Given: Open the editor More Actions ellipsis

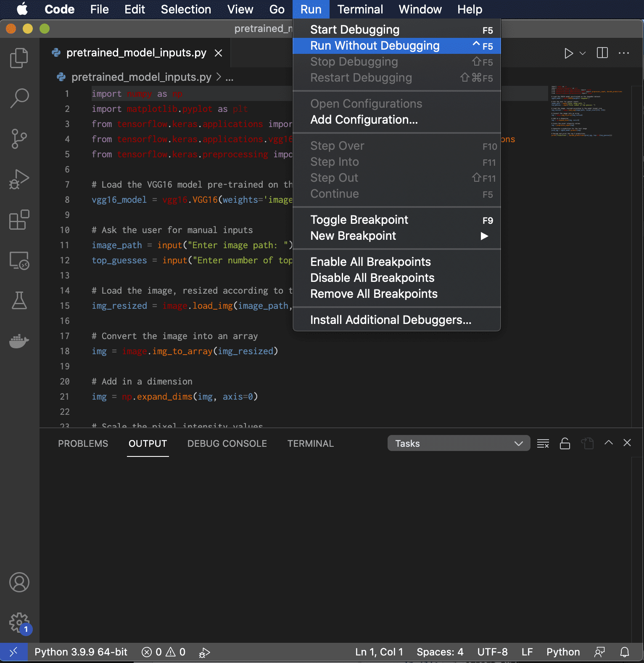Looking at the screenshot, I should click(624, 53).
